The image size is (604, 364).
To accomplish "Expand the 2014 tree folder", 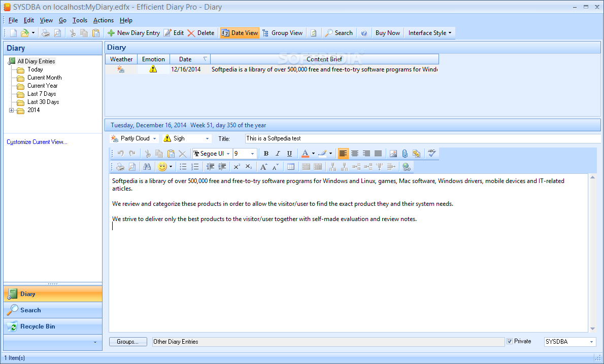I will (x=12, y=111).
